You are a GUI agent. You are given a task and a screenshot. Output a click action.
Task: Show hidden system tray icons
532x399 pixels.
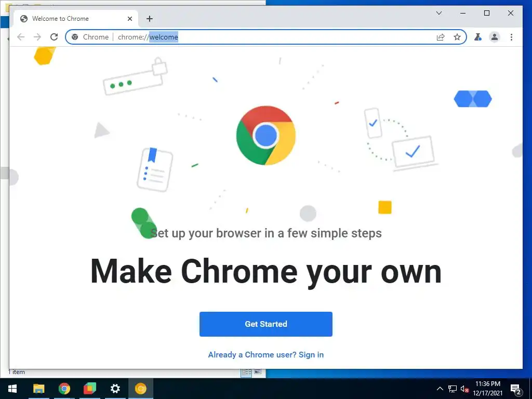[x=440, y=389]
